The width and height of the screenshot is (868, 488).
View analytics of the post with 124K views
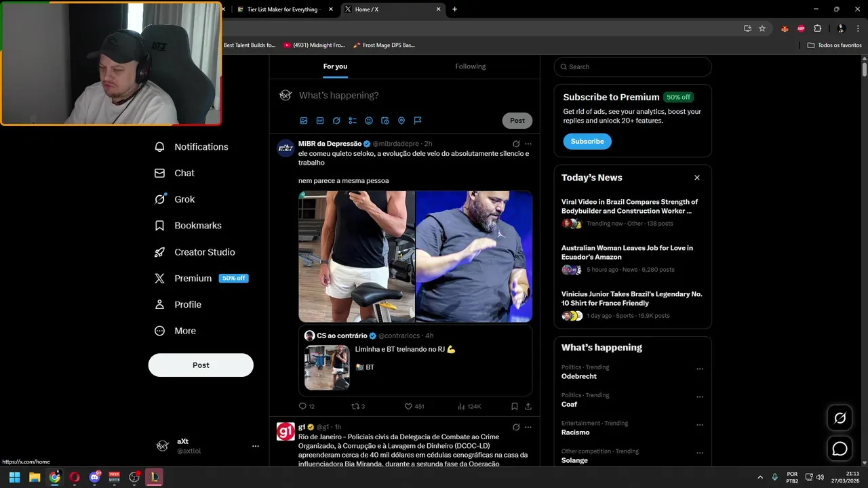469,407
